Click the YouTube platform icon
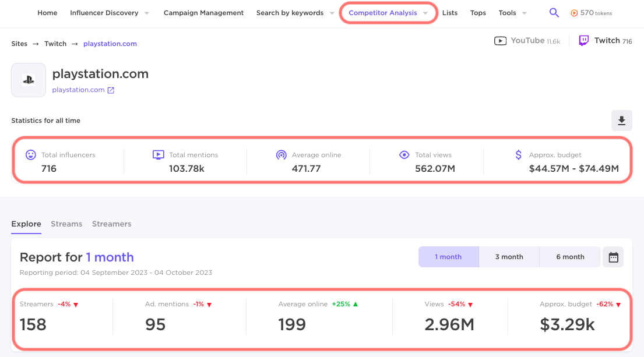The height and width of the screenshot is (357, 644). pos(500,41)
